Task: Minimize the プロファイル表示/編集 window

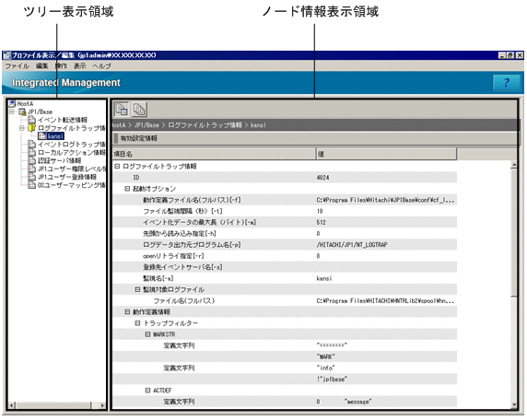Action: click(502, 55)
